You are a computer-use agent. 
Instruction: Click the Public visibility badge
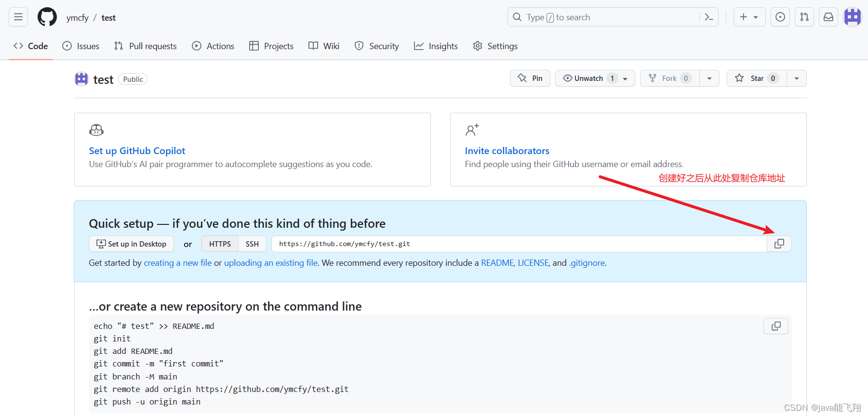[x=133, y=79]
